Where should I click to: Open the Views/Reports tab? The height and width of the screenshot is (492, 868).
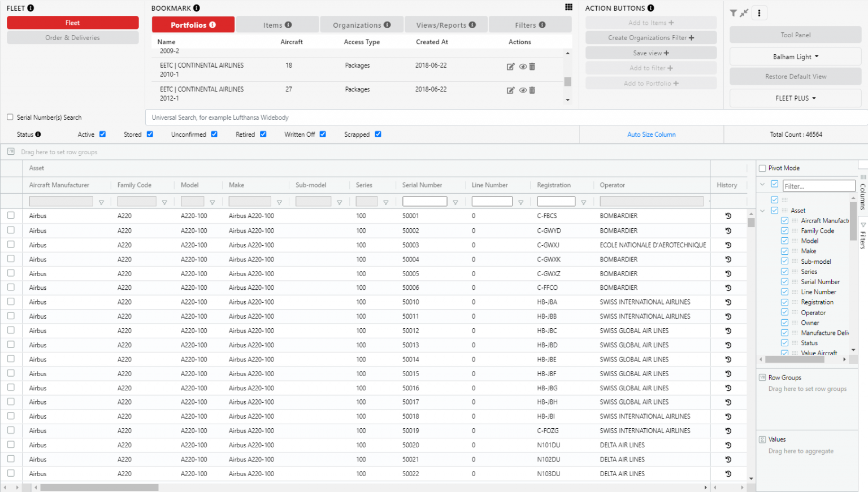point(446,25)
